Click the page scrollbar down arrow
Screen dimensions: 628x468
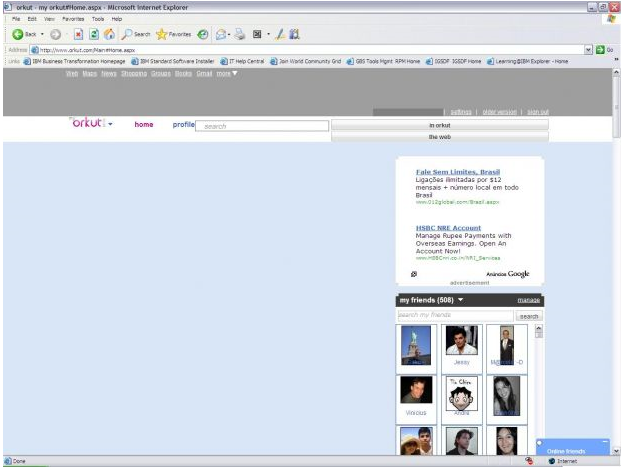pyautogui.click(x=616, y=451)
